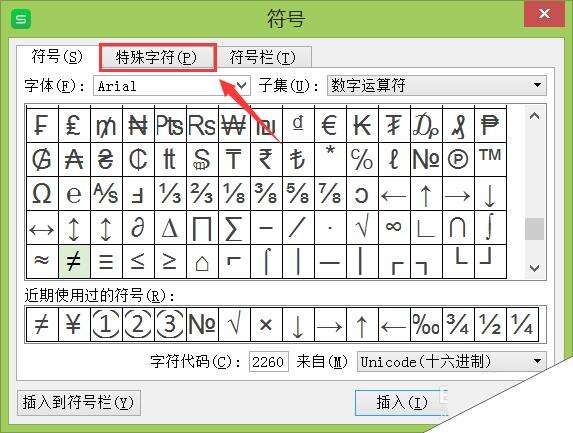
Task: Click 插入到符号栏(Y) button
Action: pos(79,403)
